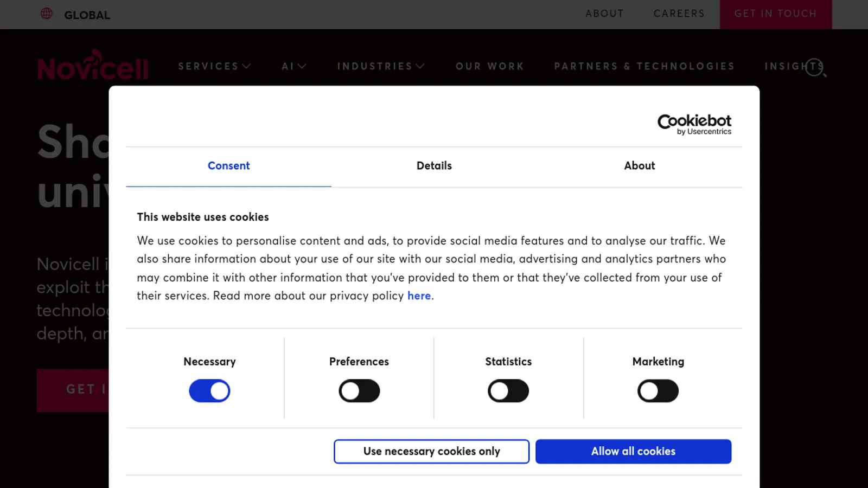Enable the Statistics cookies switch
Screen dimensions: 868x488
coord(508,391)
